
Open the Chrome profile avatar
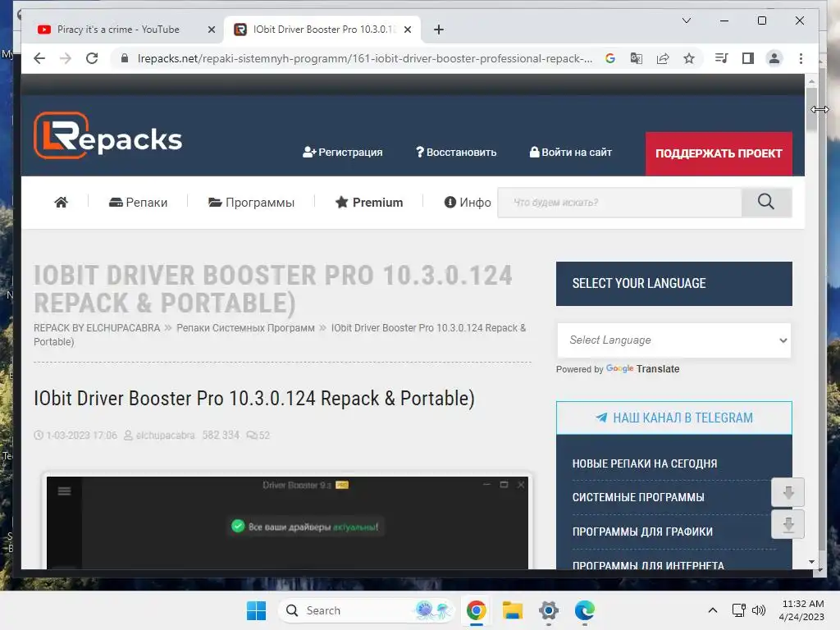coord(774,58)
